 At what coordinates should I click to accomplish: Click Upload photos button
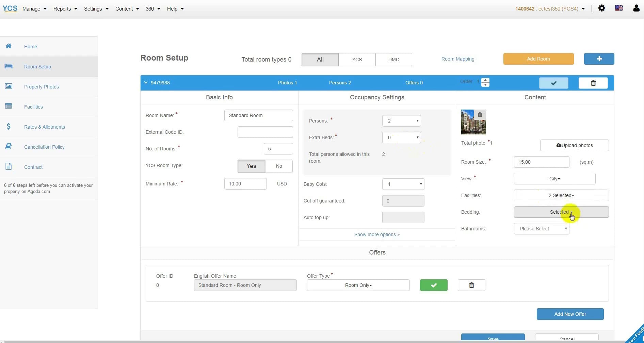click(575, 145)
